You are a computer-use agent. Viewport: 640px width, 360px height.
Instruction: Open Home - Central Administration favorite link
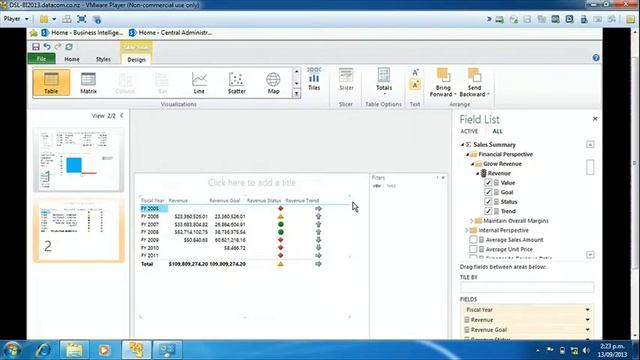[x=170, y=33]
